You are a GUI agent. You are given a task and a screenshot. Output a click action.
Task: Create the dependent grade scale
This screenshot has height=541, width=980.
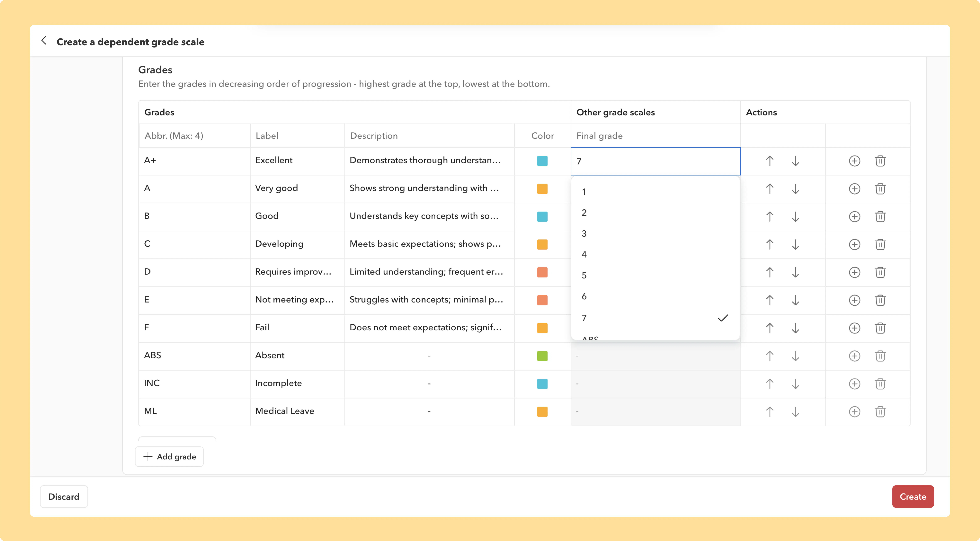(913, 496)
